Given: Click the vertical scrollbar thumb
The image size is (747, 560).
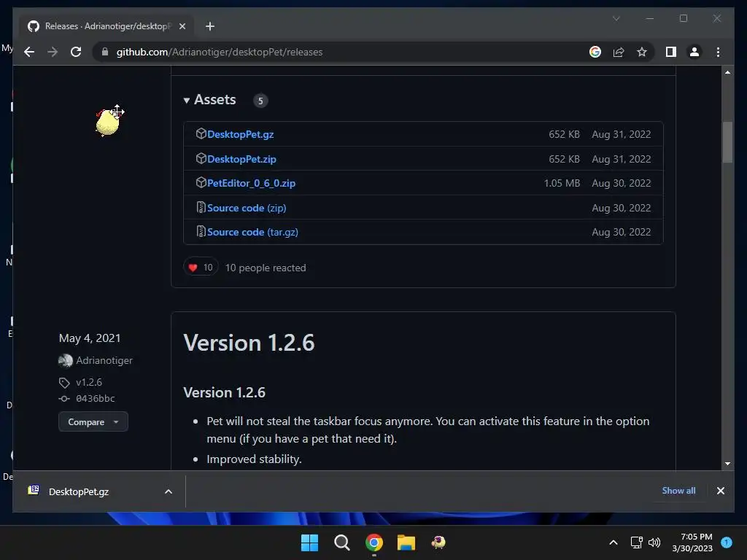Looking at the screenshot, I should 727,142.
